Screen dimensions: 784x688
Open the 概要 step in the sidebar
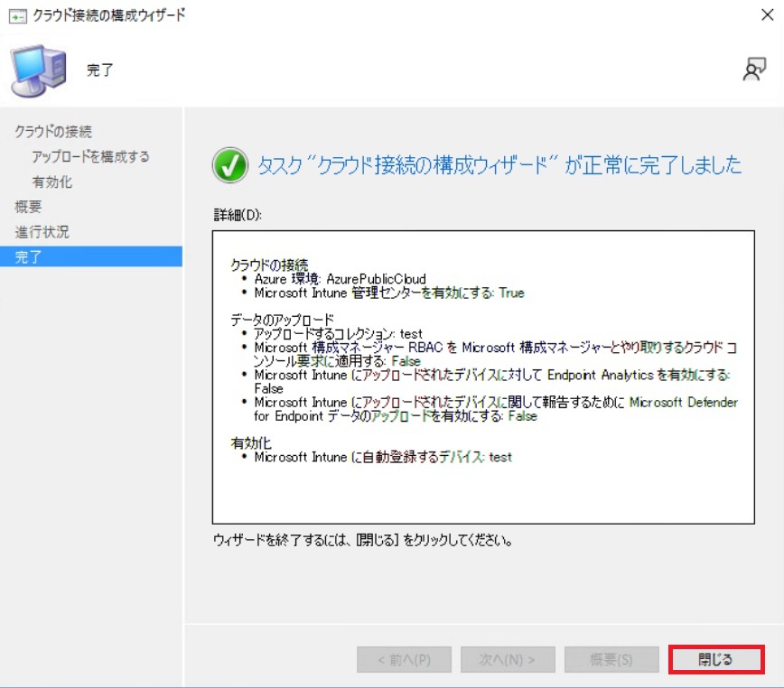coord(28,207)
